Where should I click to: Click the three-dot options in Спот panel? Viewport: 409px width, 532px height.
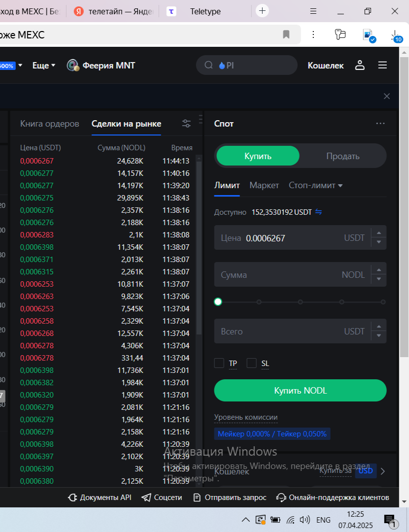(380, 124)
